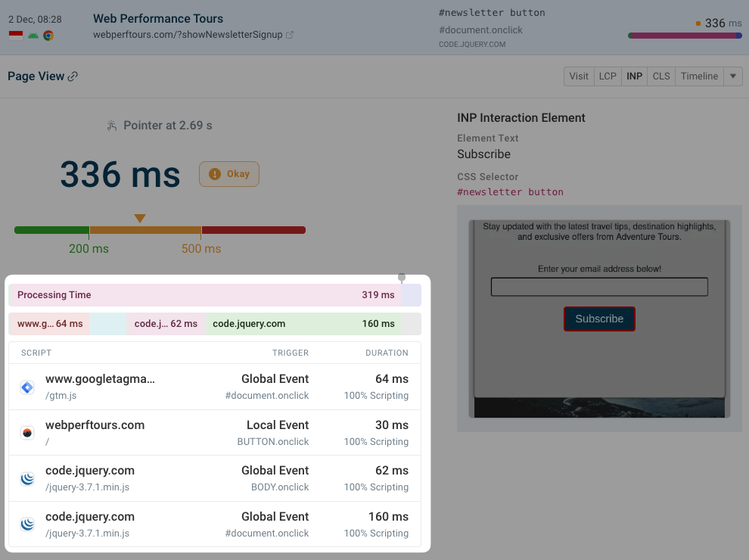Image resolution: width=749 pixels, height=560 pixels.
Task: Switch to the Visit tab
Action: click(579, 76)
